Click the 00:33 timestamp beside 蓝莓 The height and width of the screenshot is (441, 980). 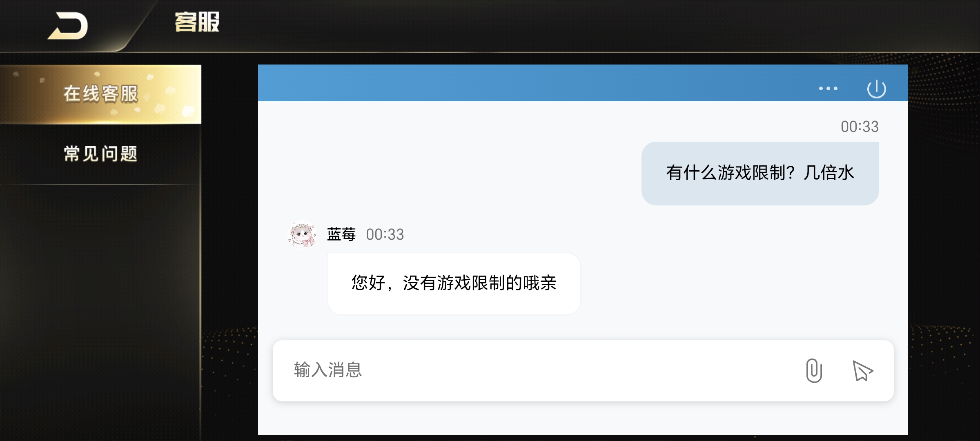[x=385, y=235]
